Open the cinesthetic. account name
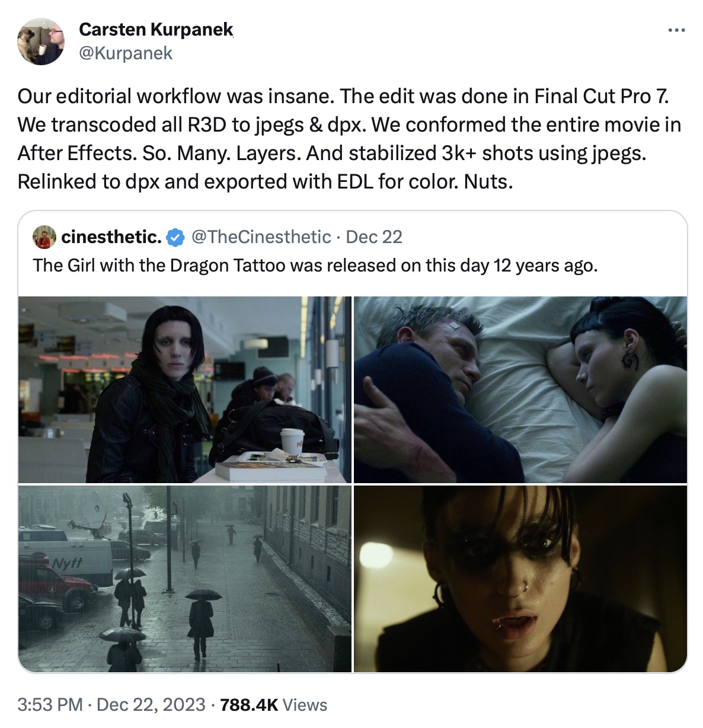The image size is (703, 728). tap(111, 237)
